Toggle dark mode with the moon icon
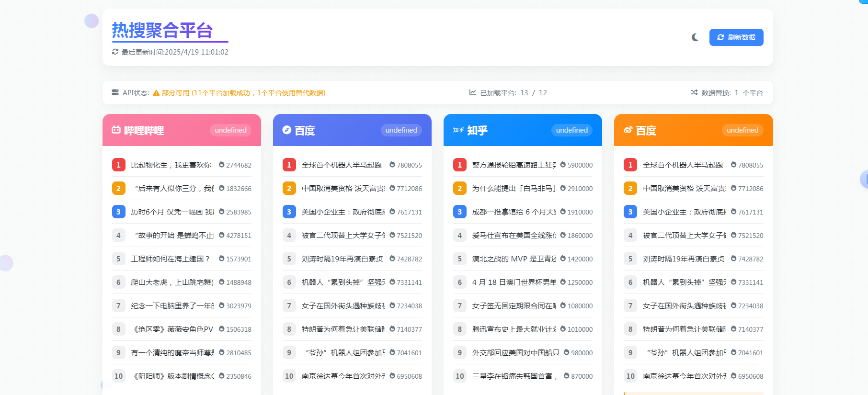 pos(695,37)
